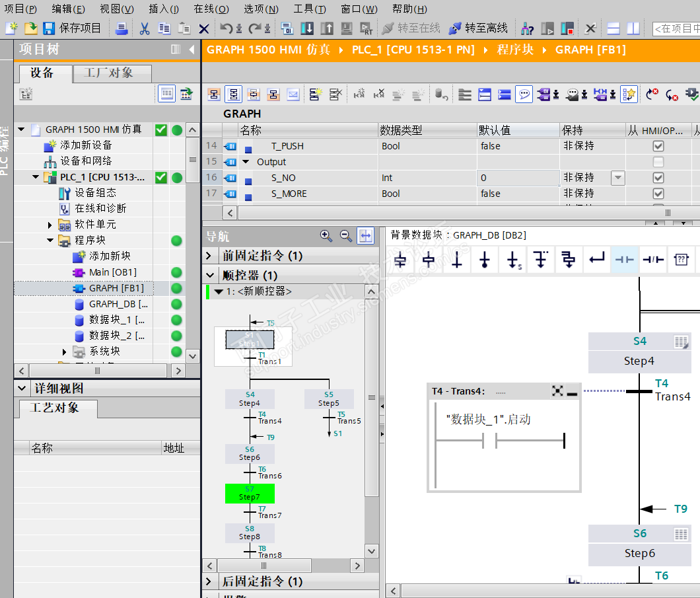Screen dimensions: 700x598
Task: Expand 前固定指令 (1) section
Action: [209, 256]
